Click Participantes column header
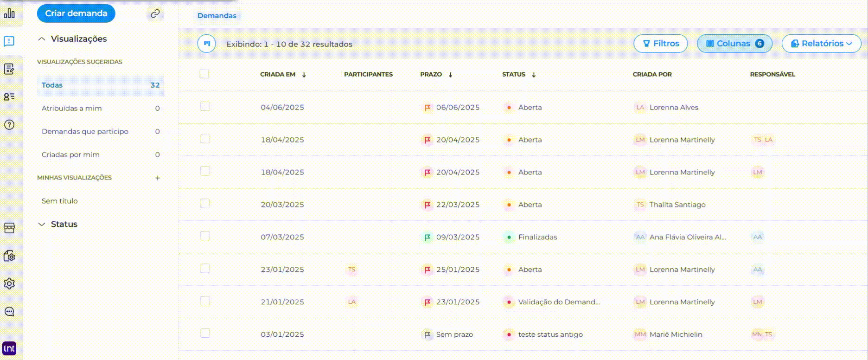868x360 pixels. click(368, 74)
